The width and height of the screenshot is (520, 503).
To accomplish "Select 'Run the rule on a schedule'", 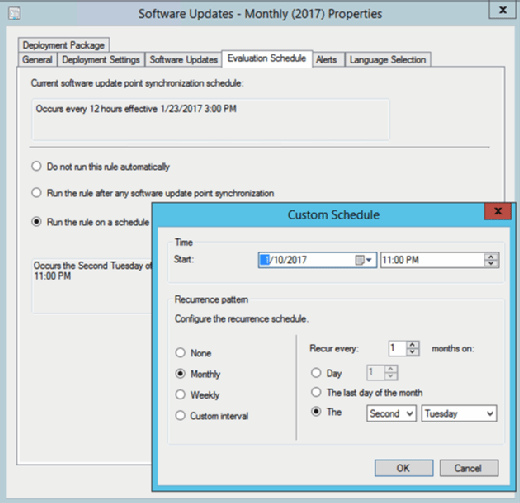I will pyautogui.click(x=90, y=222).
